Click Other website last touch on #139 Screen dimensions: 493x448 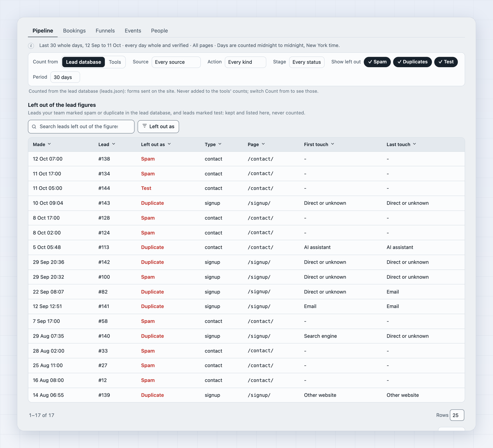coord(403,395)
